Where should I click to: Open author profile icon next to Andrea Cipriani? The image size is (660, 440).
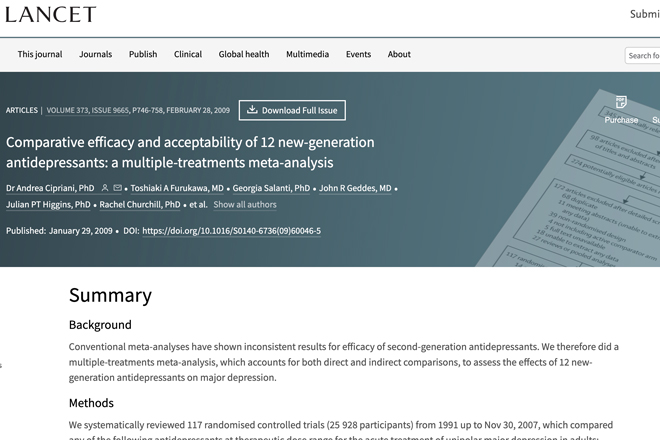pyautogui.click(x=105, y=188)
